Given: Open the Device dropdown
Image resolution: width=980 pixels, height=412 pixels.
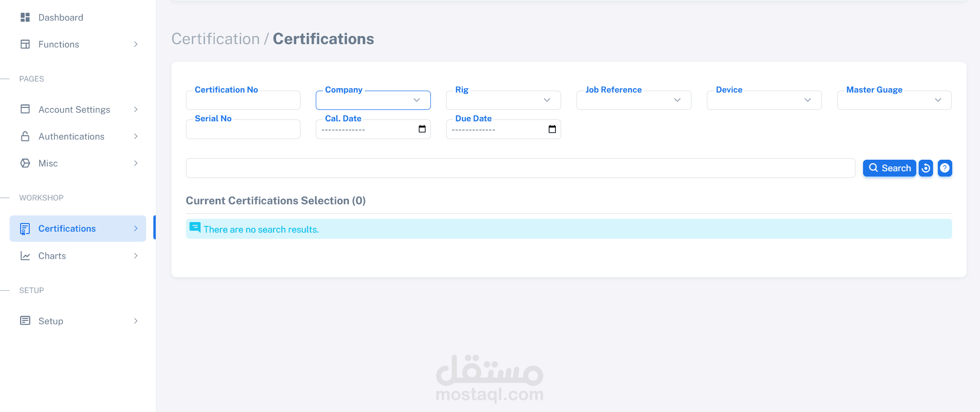Looking at the screenshot, I should (x=764, y=100).
